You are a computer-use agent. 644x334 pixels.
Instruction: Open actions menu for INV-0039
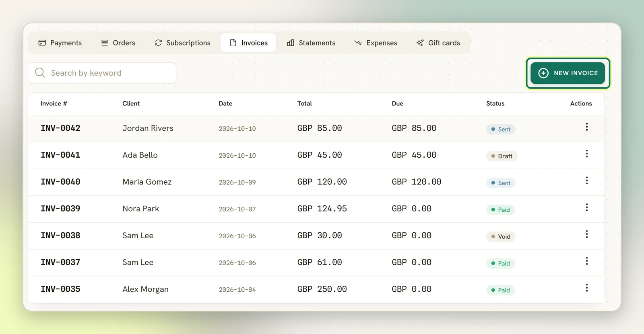[x=586, y=207]
